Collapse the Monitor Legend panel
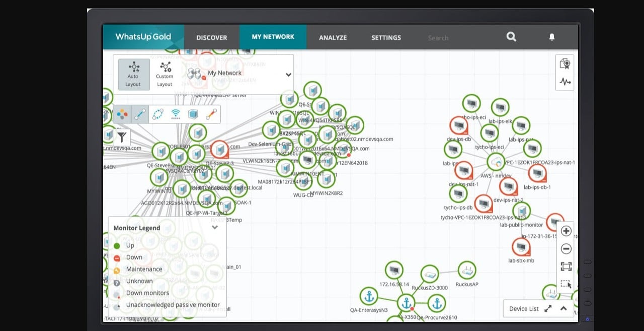The height and width of the screenshot is (331, 644). (215, 227)
